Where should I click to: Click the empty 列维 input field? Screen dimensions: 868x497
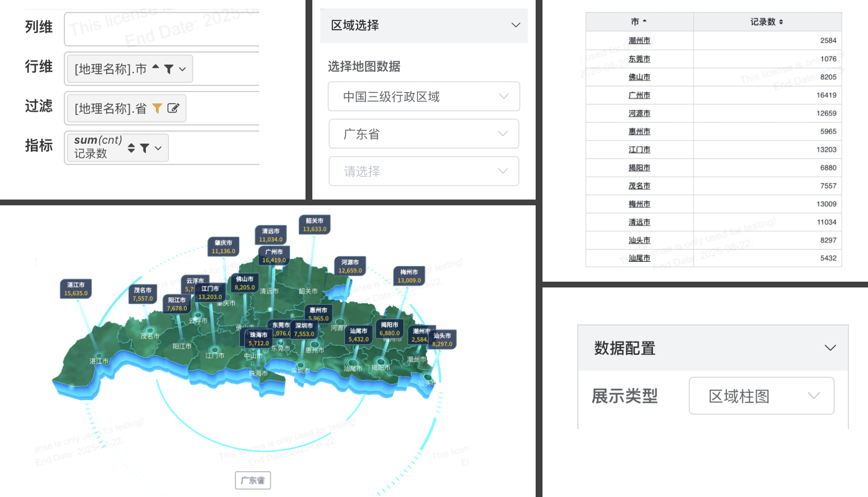(x=162, y=29)
